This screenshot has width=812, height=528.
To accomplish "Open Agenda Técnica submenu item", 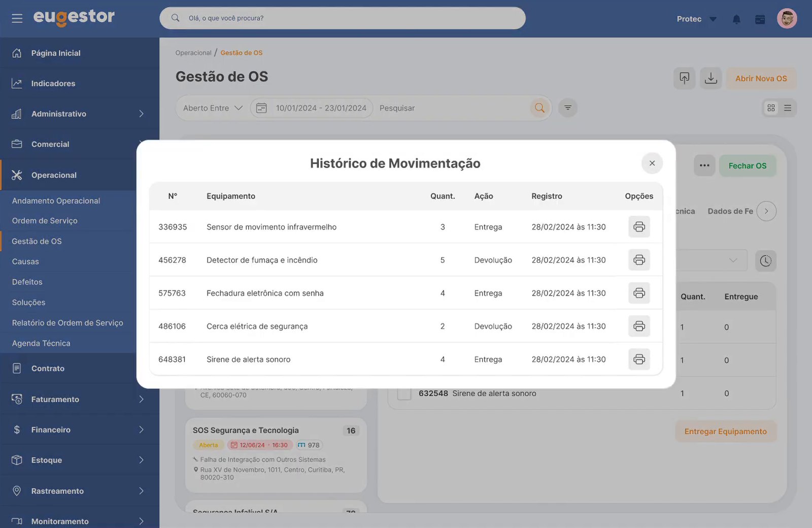I will coord(41,343).
